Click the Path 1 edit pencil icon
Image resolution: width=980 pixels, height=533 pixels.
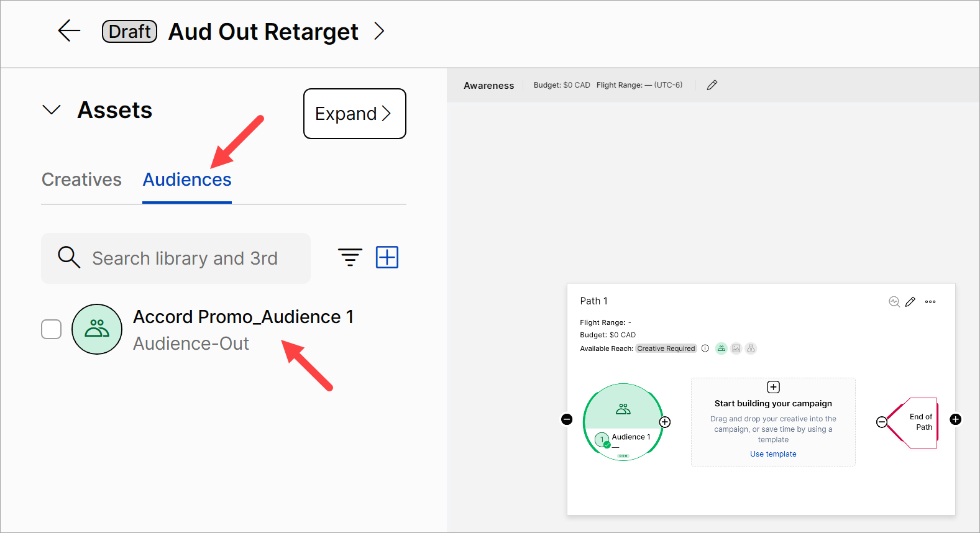click(x=910, y=302)
